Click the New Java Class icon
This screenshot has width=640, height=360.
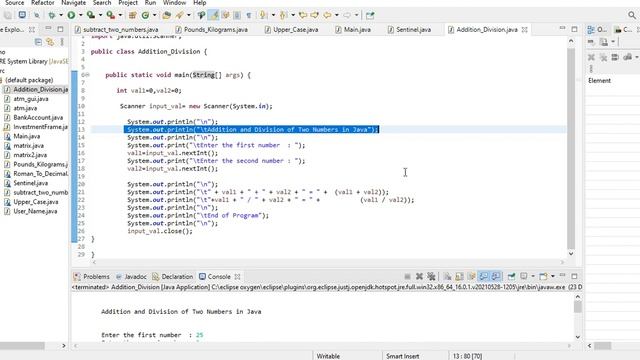[145, 16]
